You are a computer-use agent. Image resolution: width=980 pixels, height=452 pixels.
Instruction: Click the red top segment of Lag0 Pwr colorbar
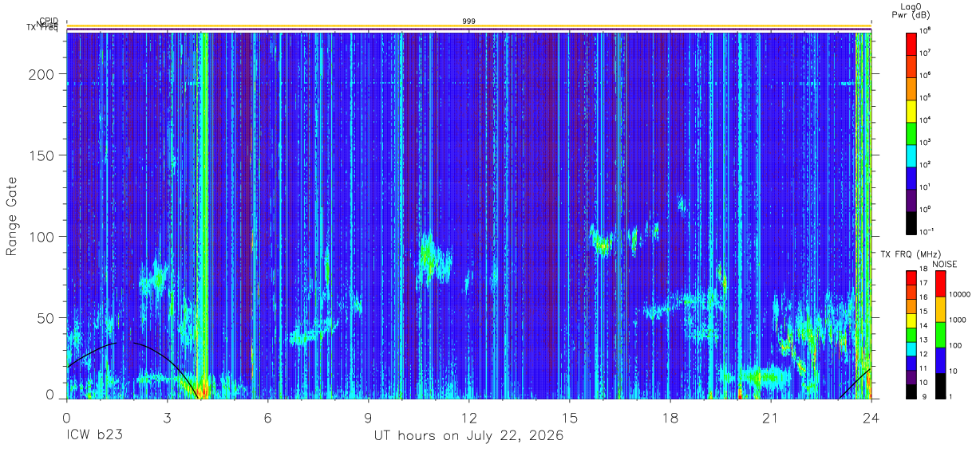pos(911,43)
